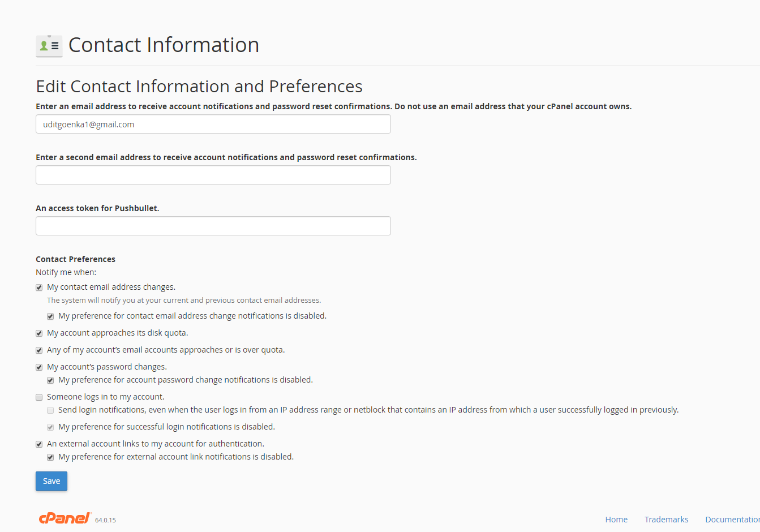Save the contact preferences
The image size is (760, 532).
click(51, 481)
